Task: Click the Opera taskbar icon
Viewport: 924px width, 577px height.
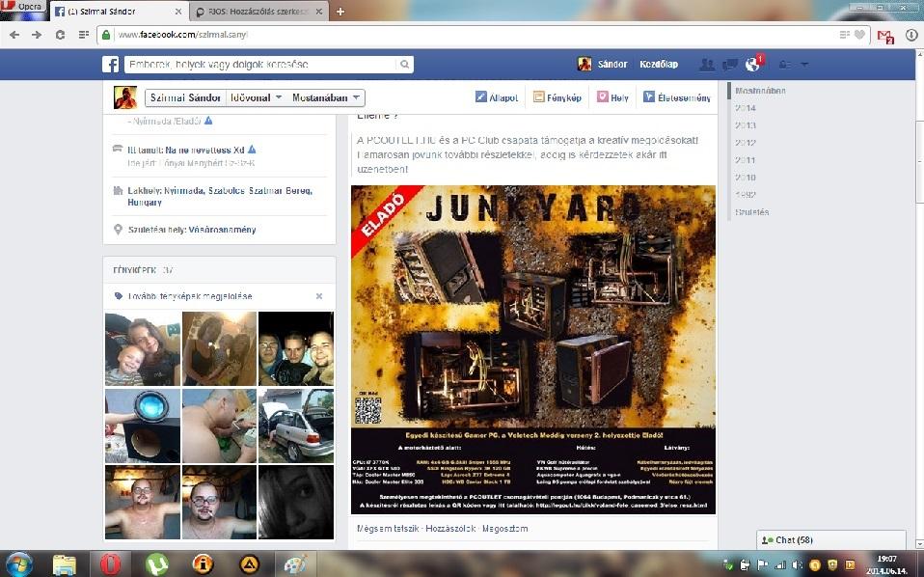Action: point(110,564)
